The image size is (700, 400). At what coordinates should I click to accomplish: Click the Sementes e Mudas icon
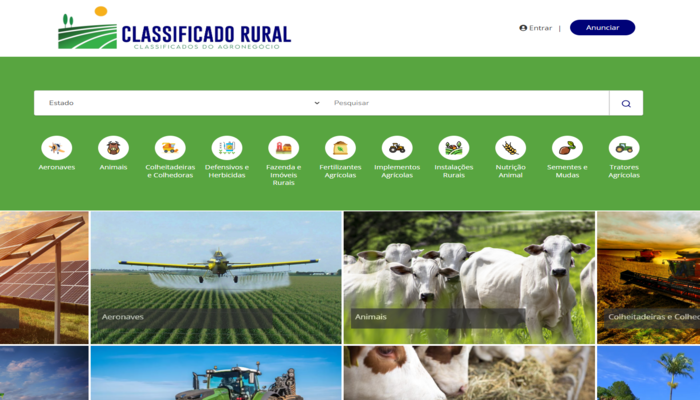(567, 148)
